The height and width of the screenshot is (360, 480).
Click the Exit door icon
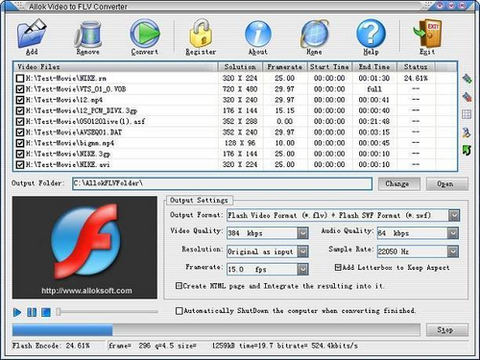click(427, 33)
